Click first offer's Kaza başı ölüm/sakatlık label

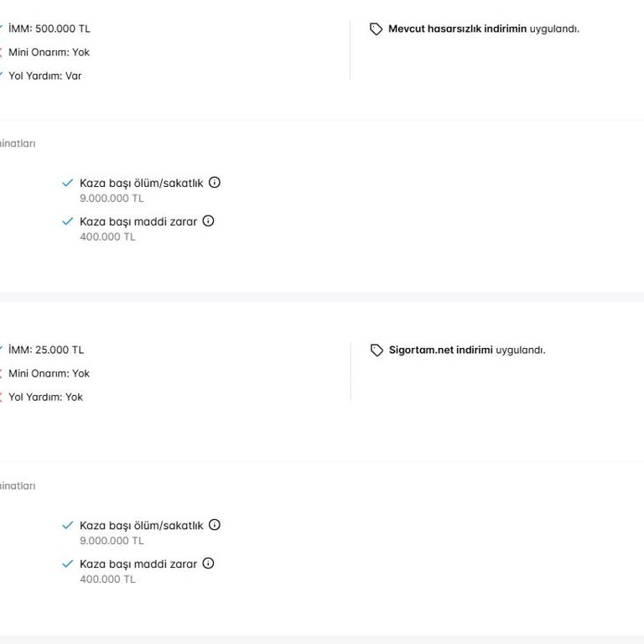coord(141,183)
